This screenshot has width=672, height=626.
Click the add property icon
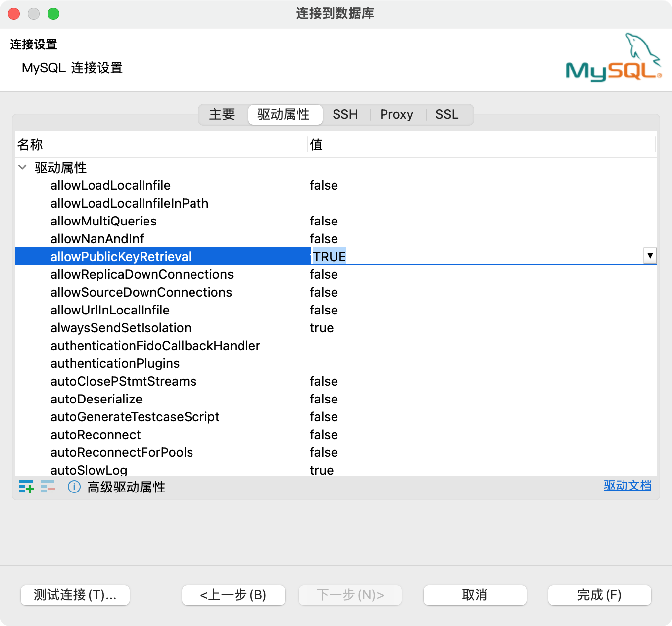click(26, 487)
